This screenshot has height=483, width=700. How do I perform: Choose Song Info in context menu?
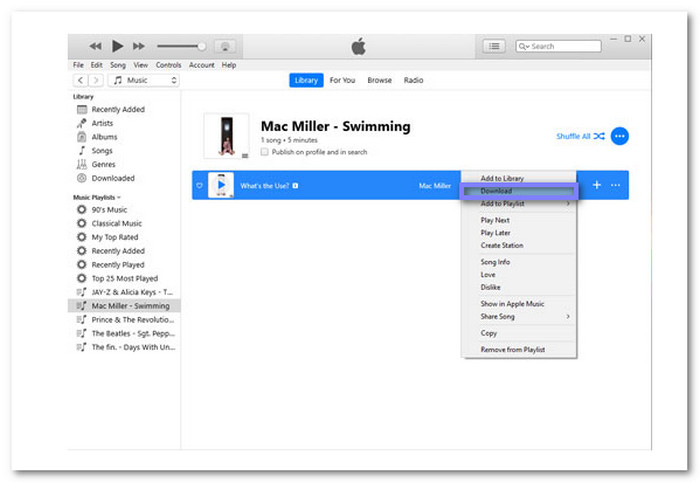[519, 262]
